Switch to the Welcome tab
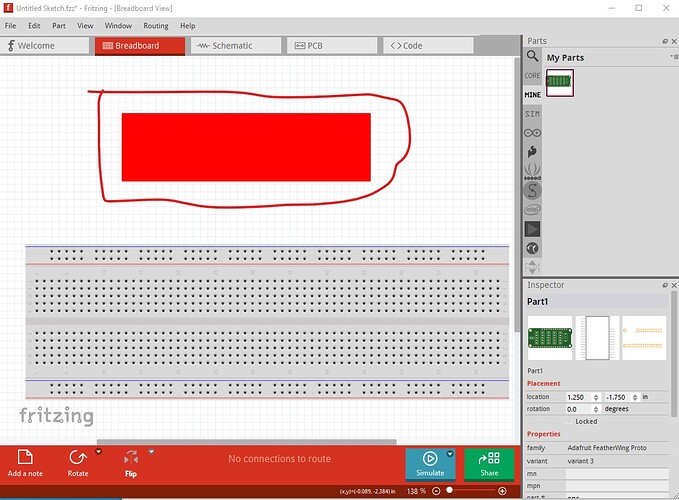Screen dimensions: 679x500 (x=45, y=45)
